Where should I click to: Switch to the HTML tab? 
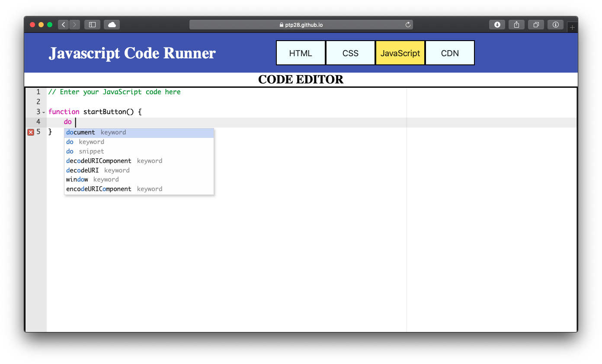click(x=301, y=53)
